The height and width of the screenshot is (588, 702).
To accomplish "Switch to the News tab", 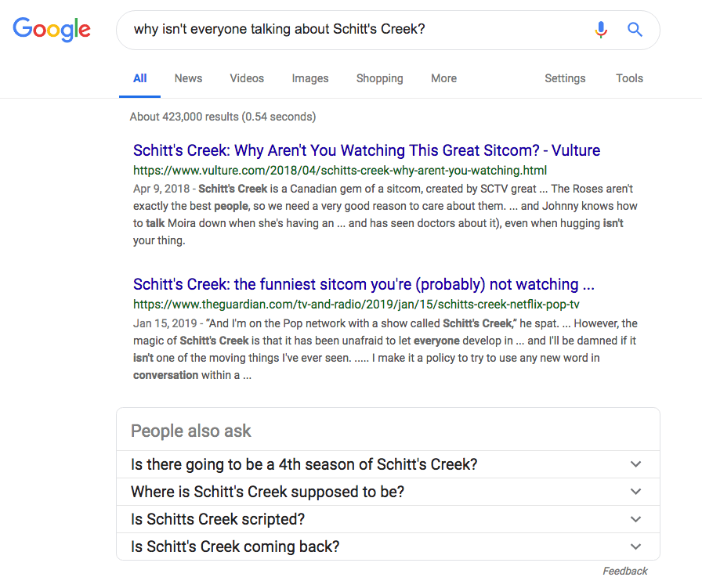I will pos(188,78).
